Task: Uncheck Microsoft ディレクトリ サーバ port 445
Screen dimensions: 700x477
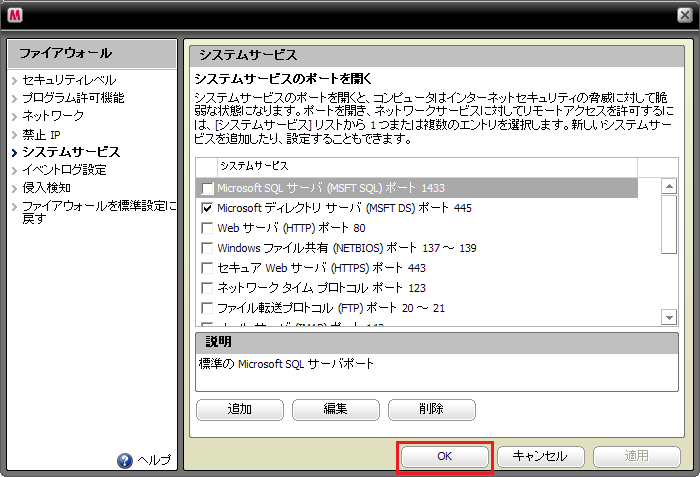Action: (207, 208)
